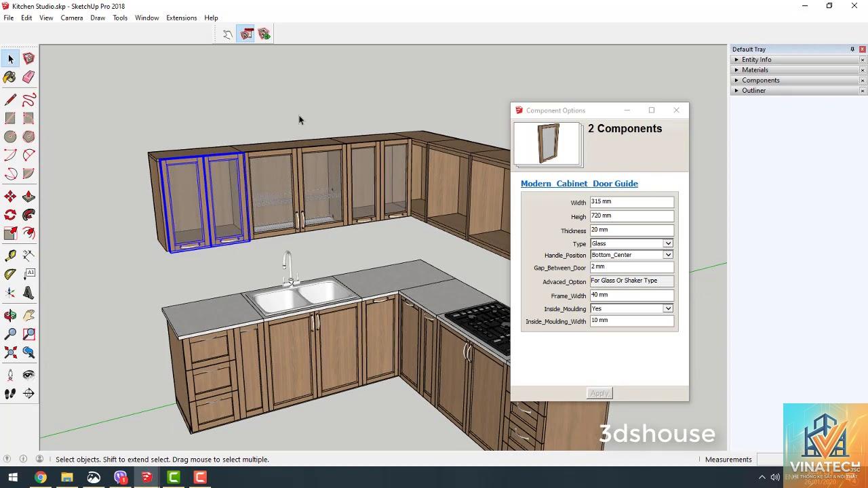
Task: Click the Heigh field showing 720 mm
Action: [632, 216]
